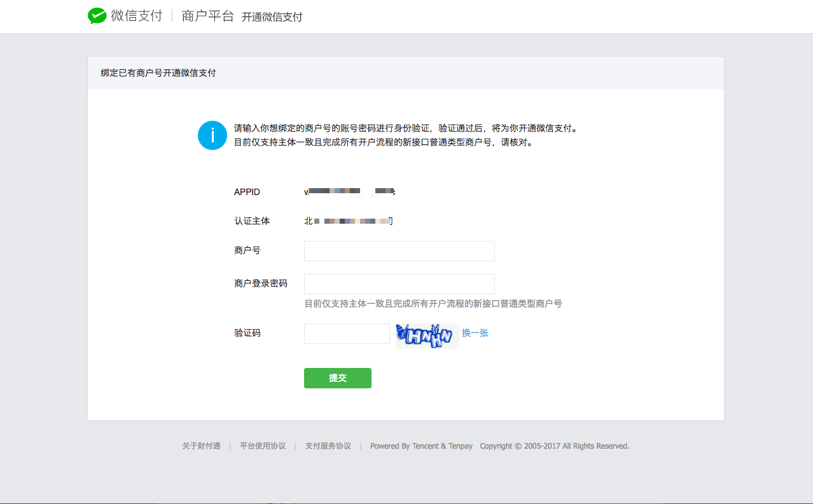The width and height of the screenshot is (813, 504).
Task: Click the info line starting with 目前仅支持主体一致 beside icon
Action: 384,142
